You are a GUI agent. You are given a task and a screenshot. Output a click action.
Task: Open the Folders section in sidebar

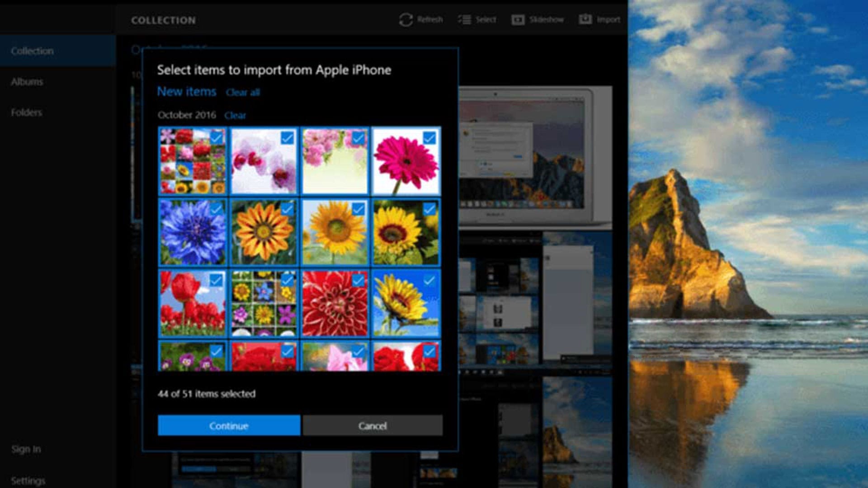[x=27, y=113]
